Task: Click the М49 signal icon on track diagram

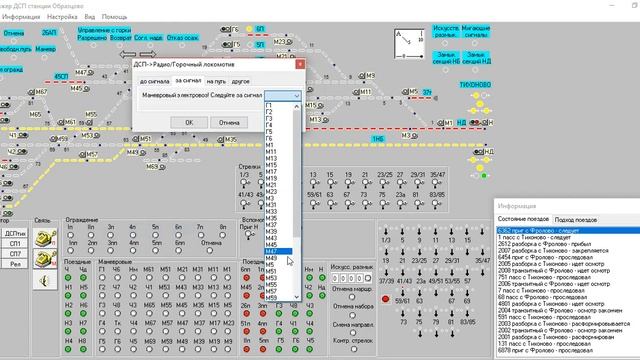Action: pos(143,153)
